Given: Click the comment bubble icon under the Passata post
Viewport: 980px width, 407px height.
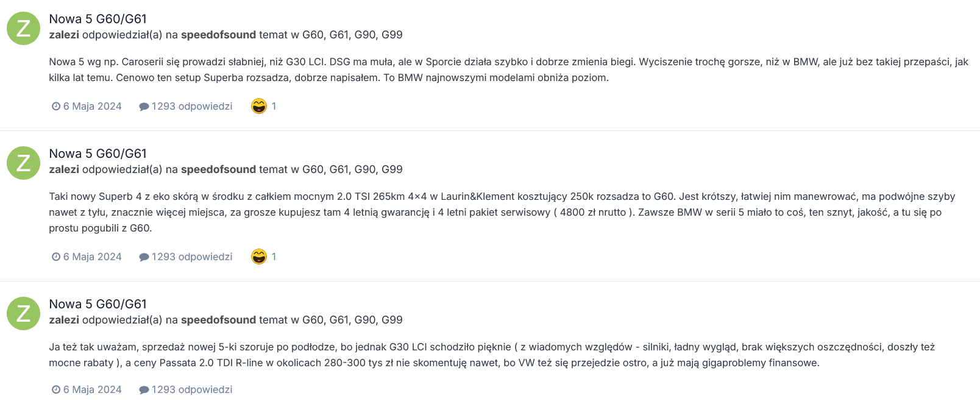Looking at the screenshot, I should click(x=144, y=390).
